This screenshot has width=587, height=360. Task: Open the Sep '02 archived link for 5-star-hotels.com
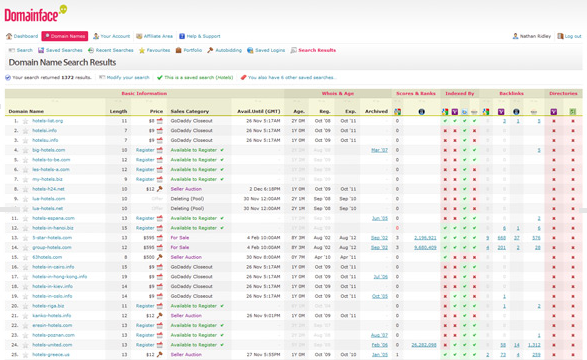pyautogui.click(x=379, y=238)
